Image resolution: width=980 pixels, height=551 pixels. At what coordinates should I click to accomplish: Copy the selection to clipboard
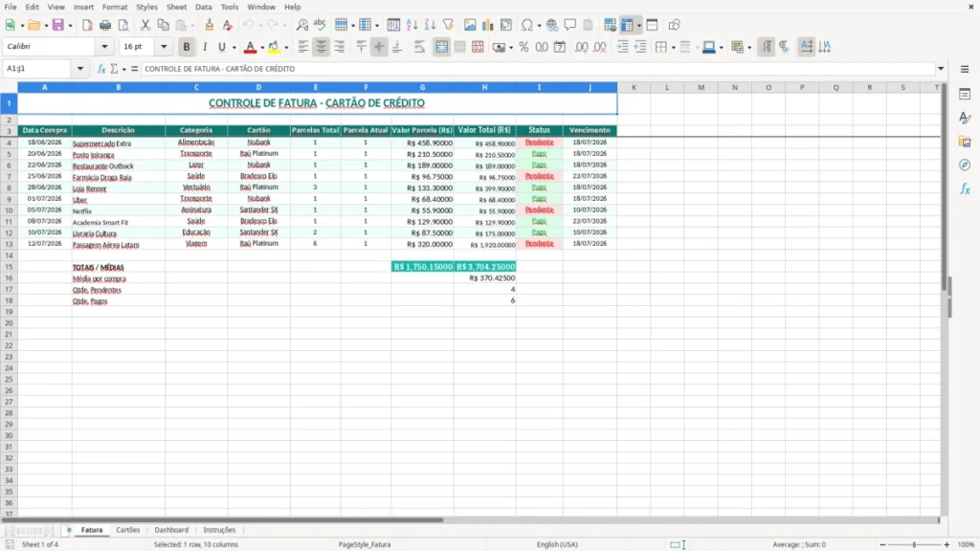click(x=163, y=25)
